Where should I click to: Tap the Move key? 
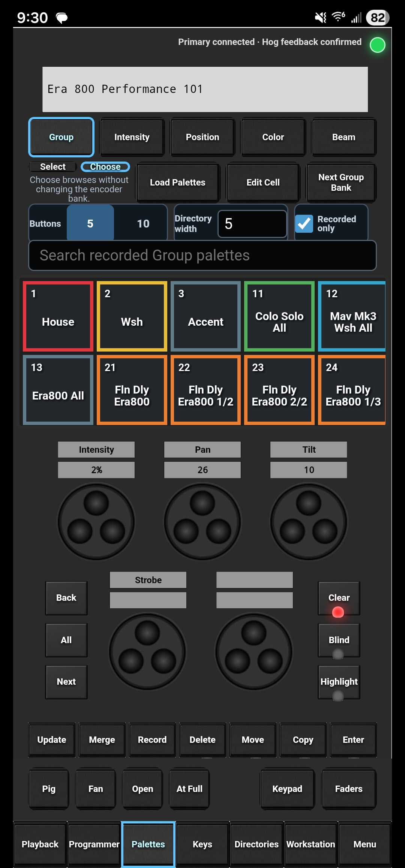[x=253, y=740]
